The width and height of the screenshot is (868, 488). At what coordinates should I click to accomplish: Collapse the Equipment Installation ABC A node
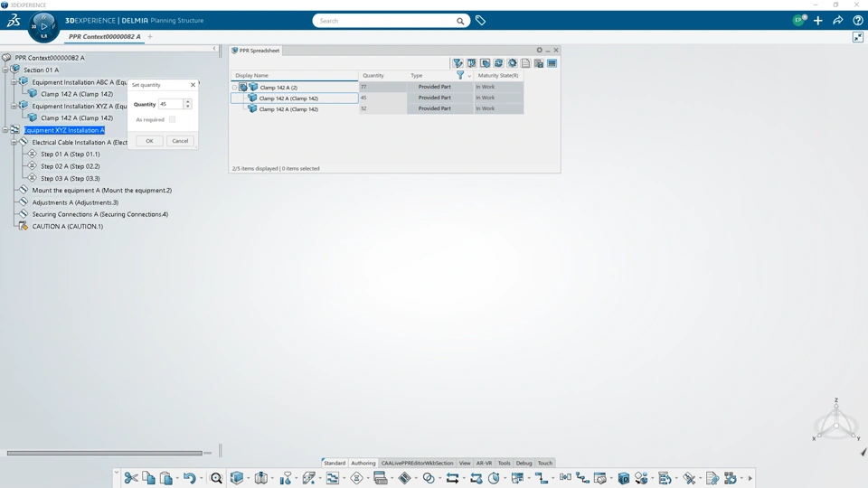tap(14, 82)
